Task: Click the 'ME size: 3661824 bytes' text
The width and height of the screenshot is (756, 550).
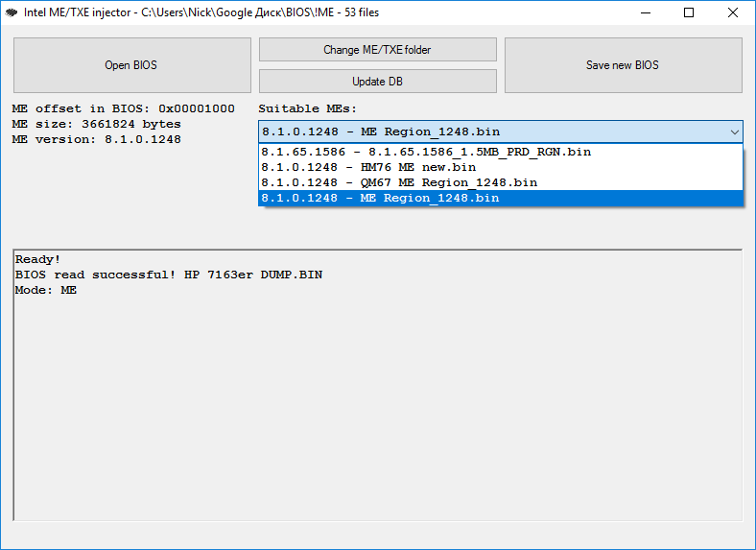Action: (97, 124)
